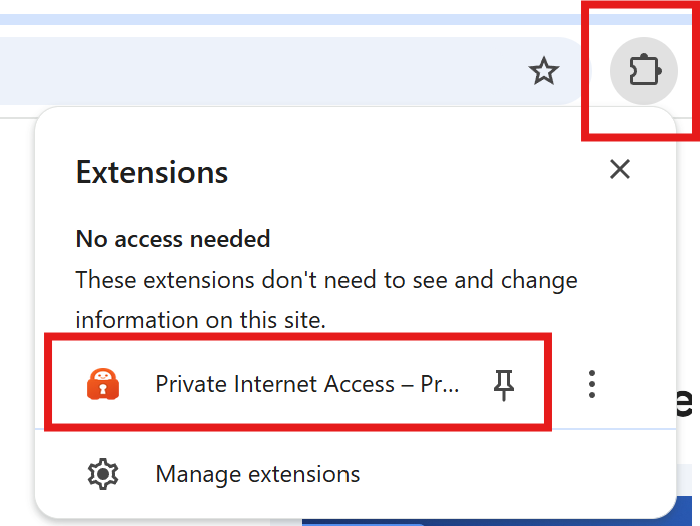Select the "No access needed" label
This screenshot has width=700, height=526.
pos(173,239)
